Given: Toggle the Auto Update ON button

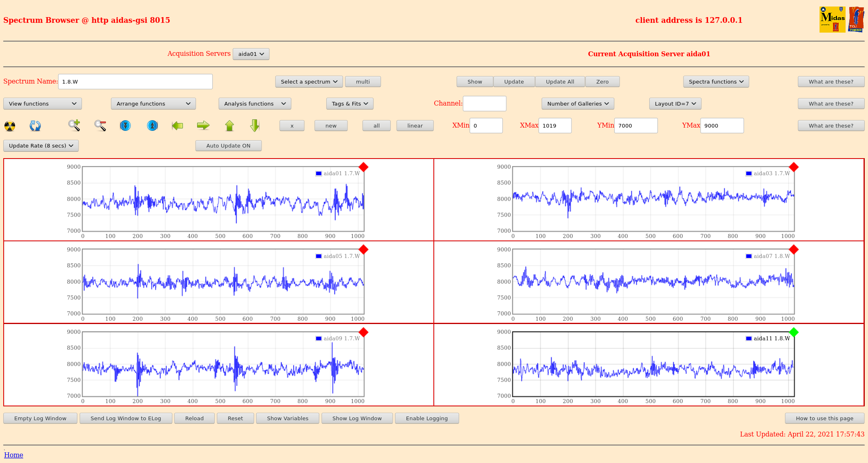Looking at the screenshot, I should 228,146.
